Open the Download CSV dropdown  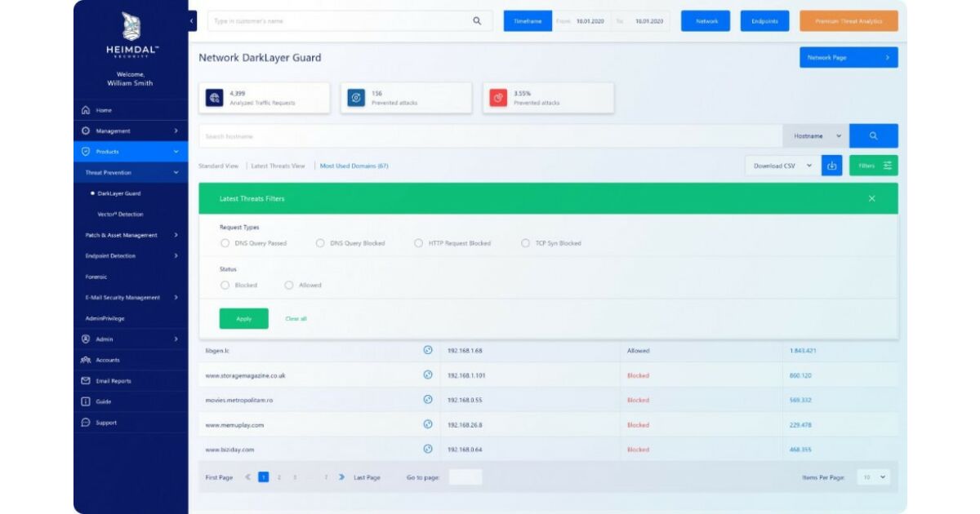click(782, 166)
